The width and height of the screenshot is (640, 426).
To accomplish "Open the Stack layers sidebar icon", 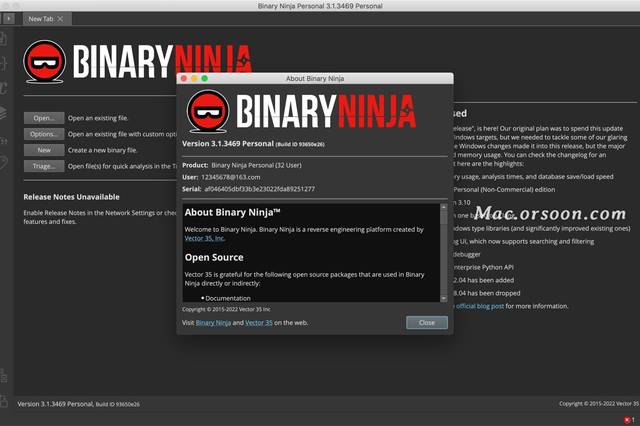I will pos(4,112).
